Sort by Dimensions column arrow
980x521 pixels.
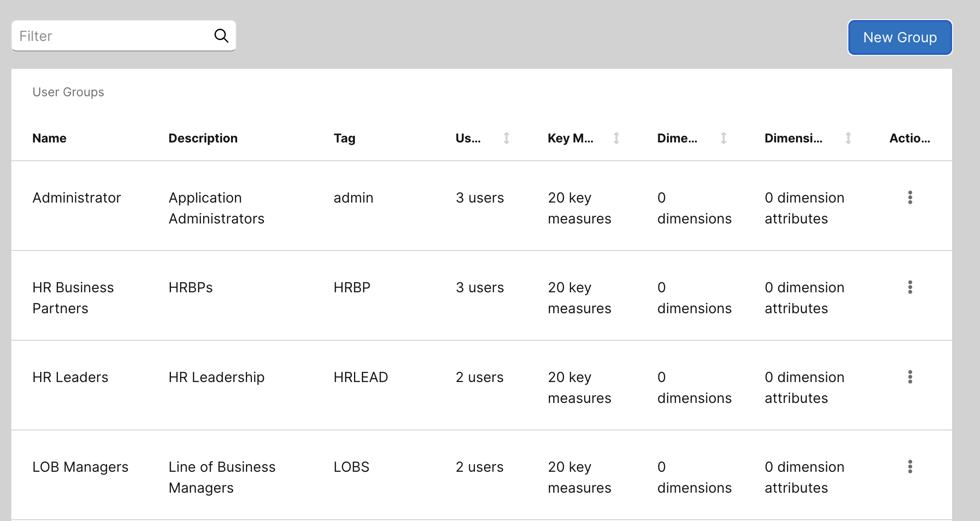click(723, 138)
